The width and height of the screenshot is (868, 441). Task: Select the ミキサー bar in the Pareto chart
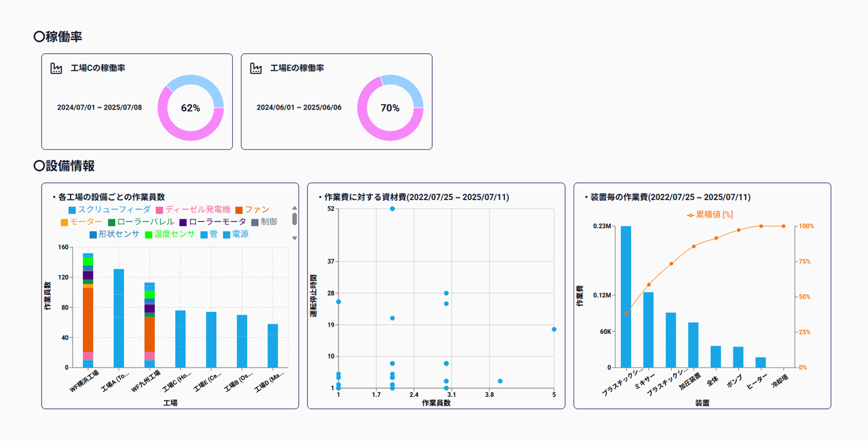point(648,330)
